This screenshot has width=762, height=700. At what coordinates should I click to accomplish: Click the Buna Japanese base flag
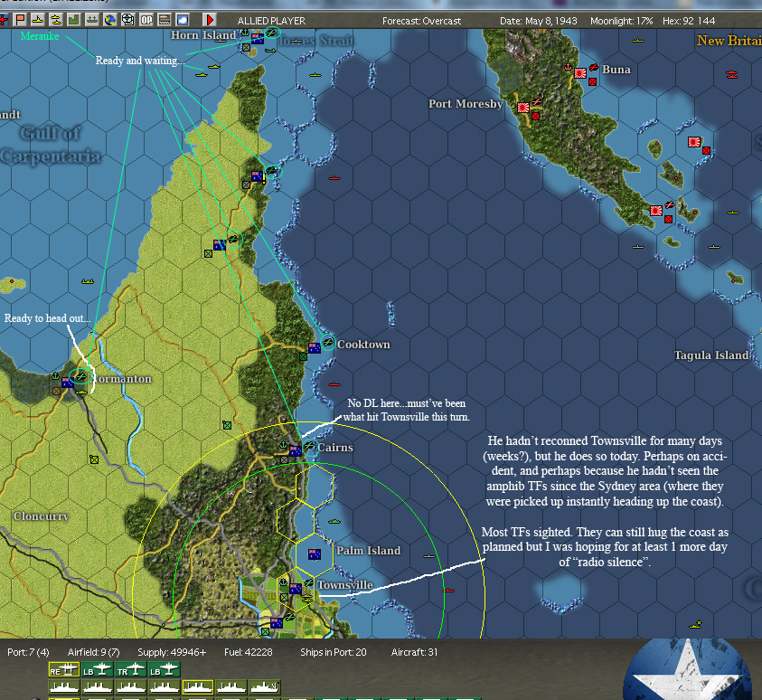tap(580, 73)
